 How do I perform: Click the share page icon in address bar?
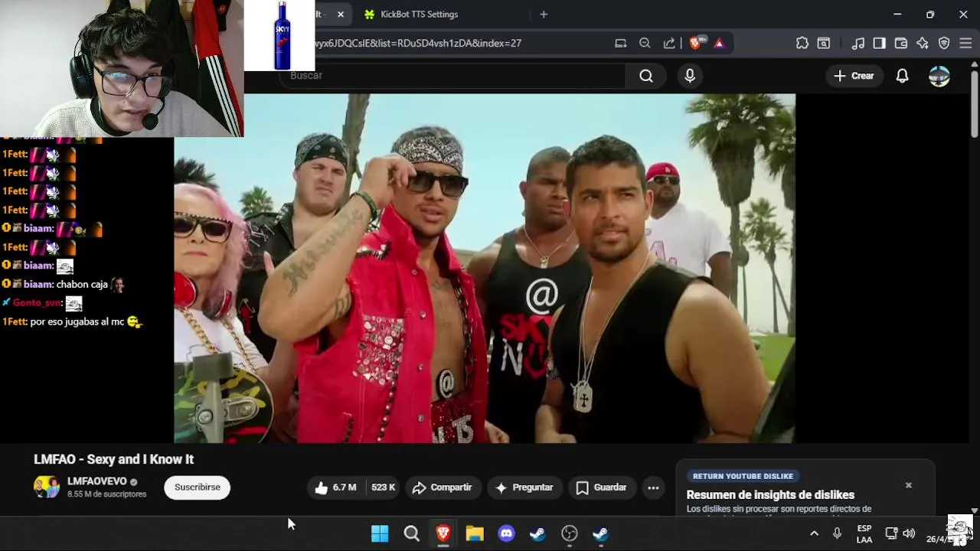669,44
